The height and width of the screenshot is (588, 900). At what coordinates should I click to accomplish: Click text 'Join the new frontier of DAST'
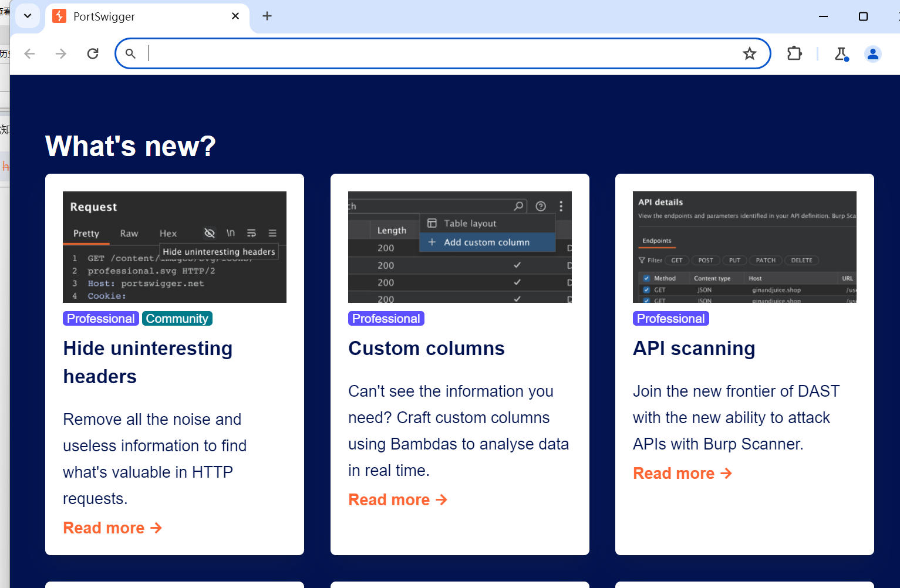(736, 391)
